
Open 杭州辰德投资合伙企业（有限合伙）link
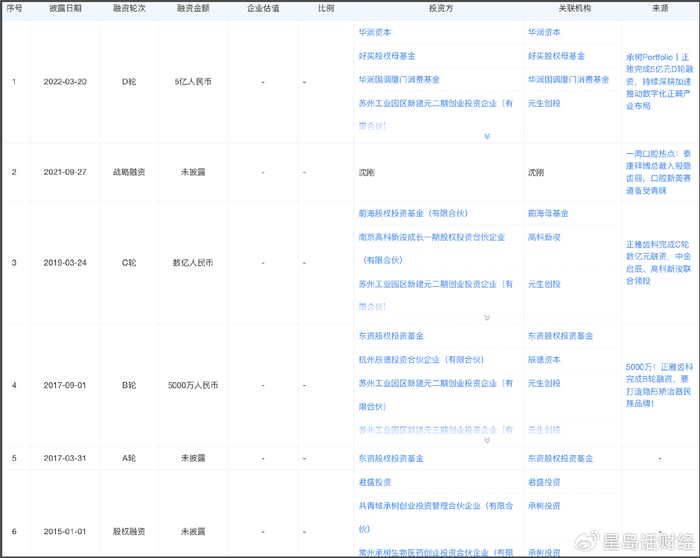coord(421,359)
